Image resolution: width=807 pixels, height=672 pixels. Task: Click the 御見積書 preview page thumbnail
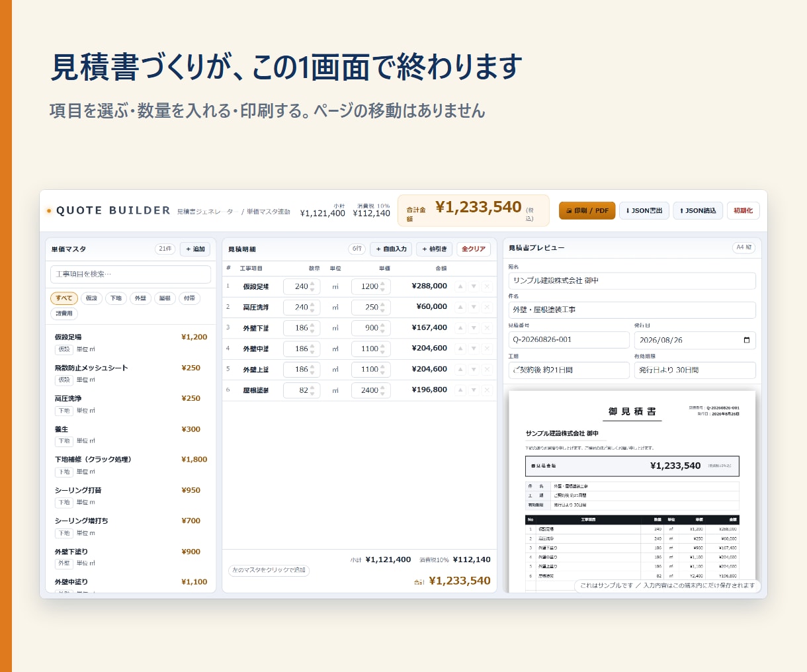coord(632,492)
